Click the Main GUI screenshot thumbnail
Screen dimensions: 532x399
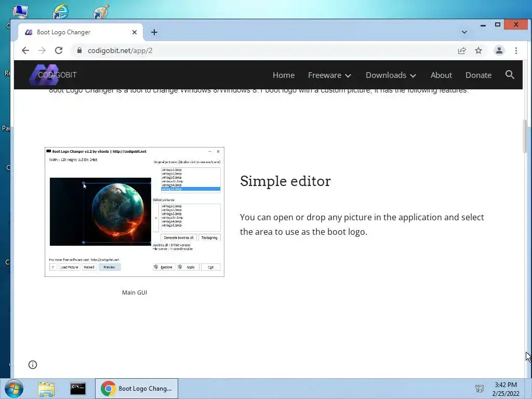click(135, 212)
